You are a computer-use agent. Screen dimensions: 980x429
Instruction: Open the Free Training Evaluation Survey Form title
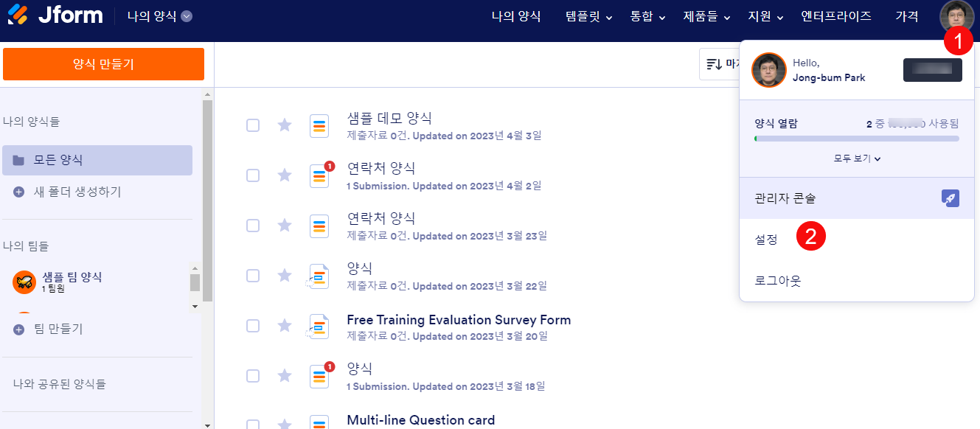[x=459, y=320]
